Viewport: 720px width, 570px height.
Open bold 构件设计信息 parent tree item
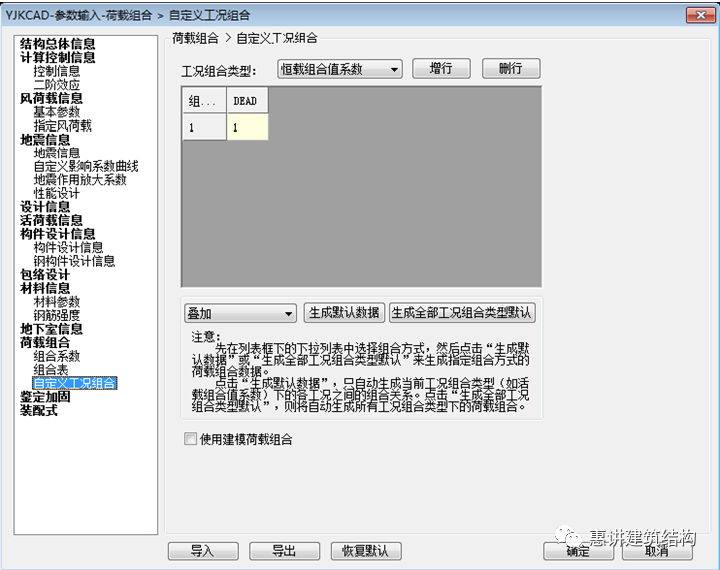coord(57,234)
